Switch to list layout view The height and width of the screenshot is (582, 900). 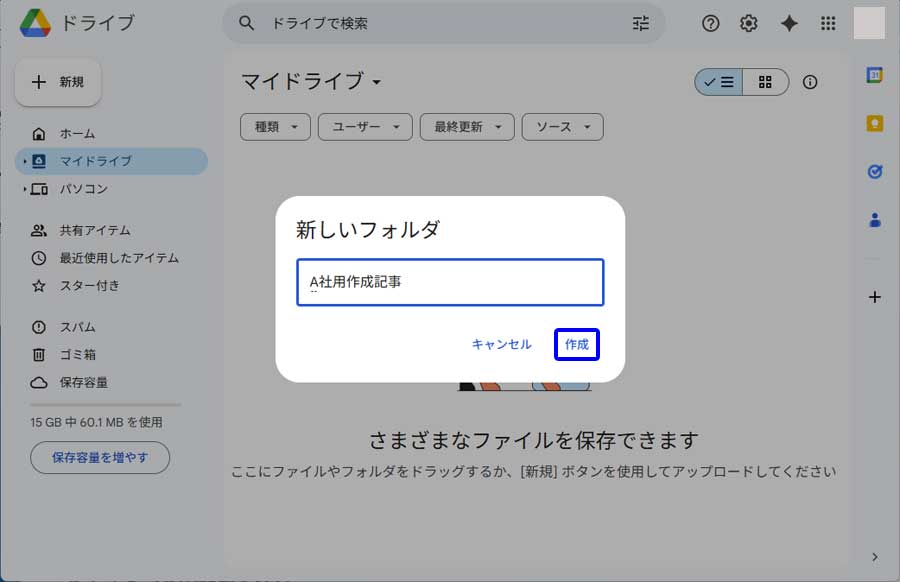(719, 82)
